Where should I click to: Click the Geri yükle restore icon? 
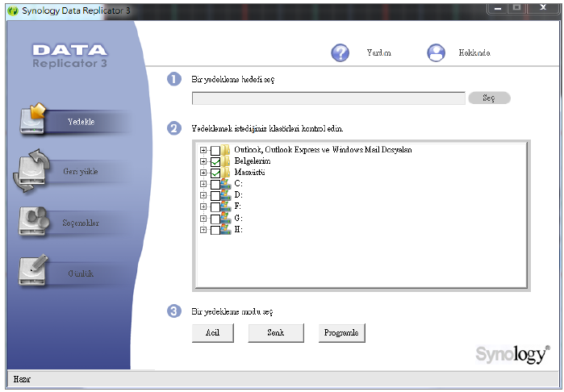pos(31,171)
